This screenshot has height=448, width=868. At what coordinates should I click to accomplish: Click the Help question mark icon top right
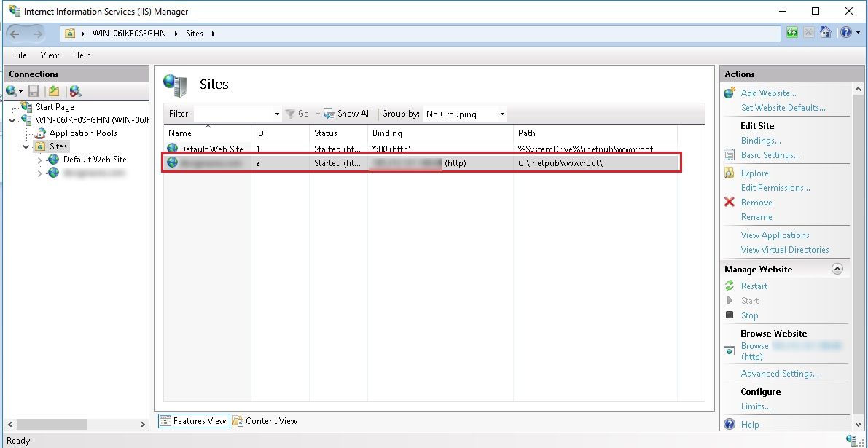[847, 32]
